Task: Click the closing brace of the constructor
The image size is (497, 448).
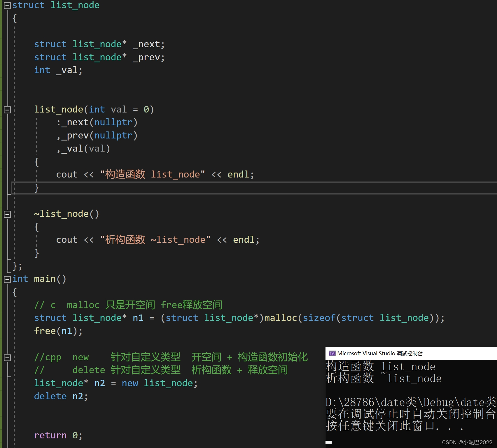Action: [x=37, y=188]
